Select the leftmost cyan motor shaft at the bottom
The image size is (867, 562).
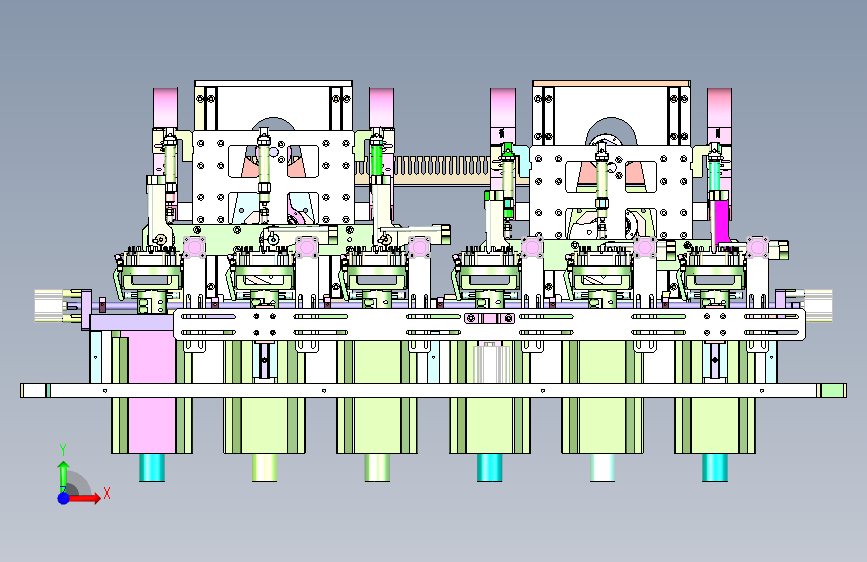[152, 467]
